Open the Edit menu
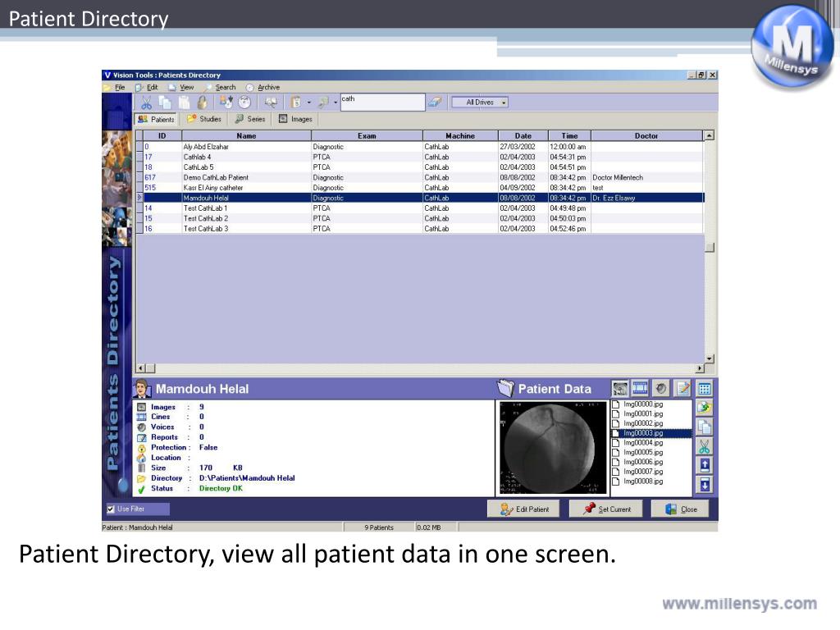 coord(152,87)
